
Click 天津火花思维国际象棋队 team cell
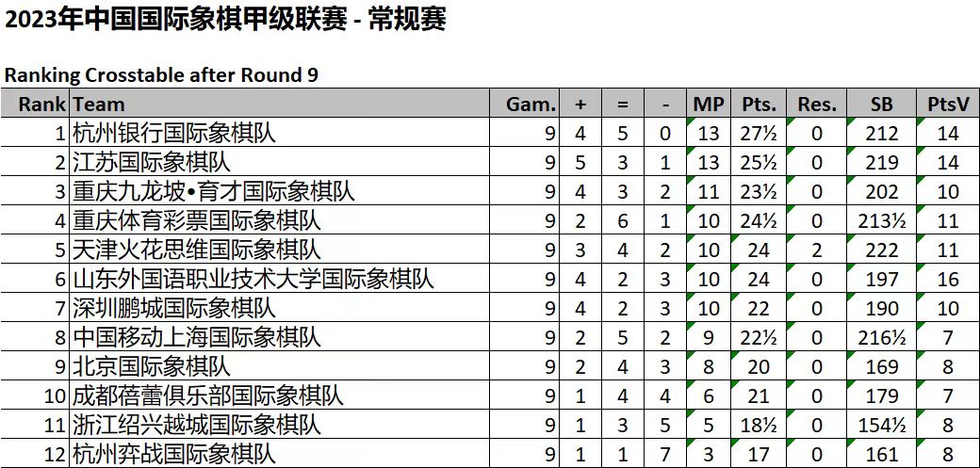coord(196,250)
